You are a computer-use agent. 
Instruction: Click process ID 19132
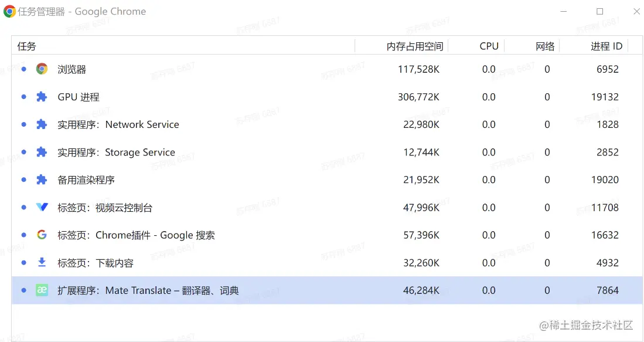point(605,97)
